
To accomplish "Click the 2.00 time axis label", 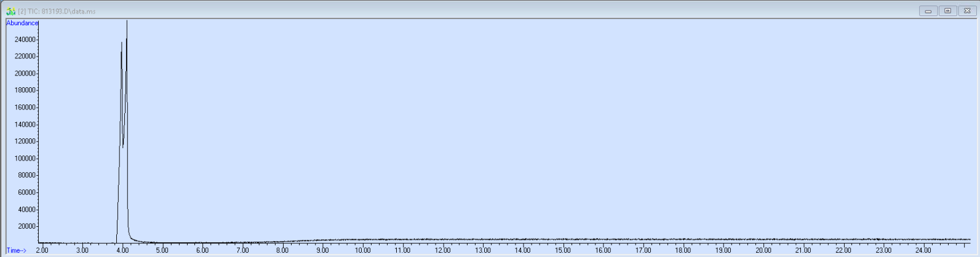I will pyautogui.click(x=42, y=250).
